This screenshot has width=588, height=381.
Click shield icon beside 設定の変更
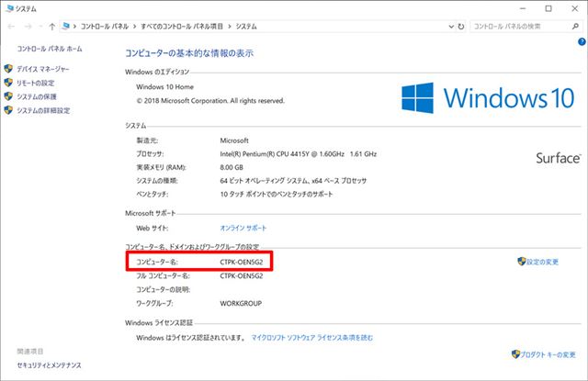521,261
